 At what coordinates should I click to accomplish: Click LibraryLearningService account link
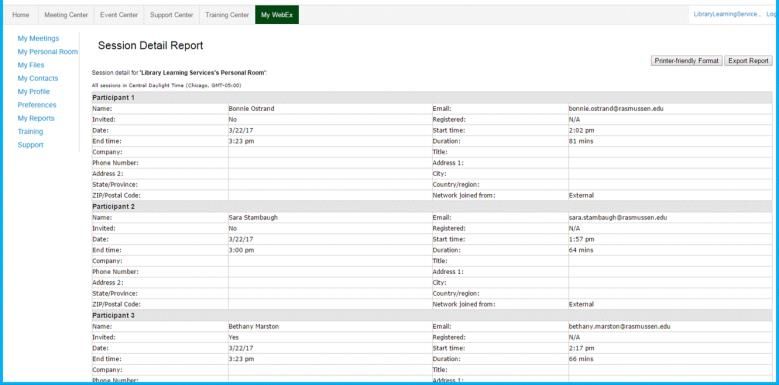click(x=727, y=14)
